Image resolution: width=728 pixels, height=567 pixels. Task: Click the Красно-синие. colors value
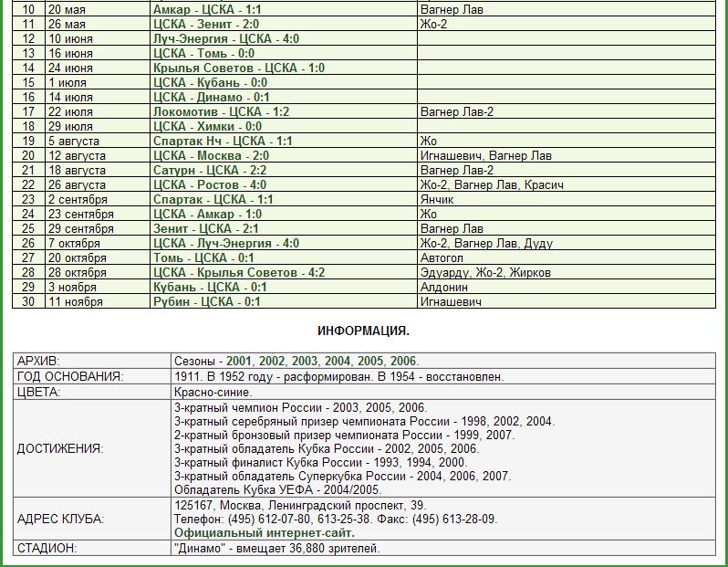[213, 393]
